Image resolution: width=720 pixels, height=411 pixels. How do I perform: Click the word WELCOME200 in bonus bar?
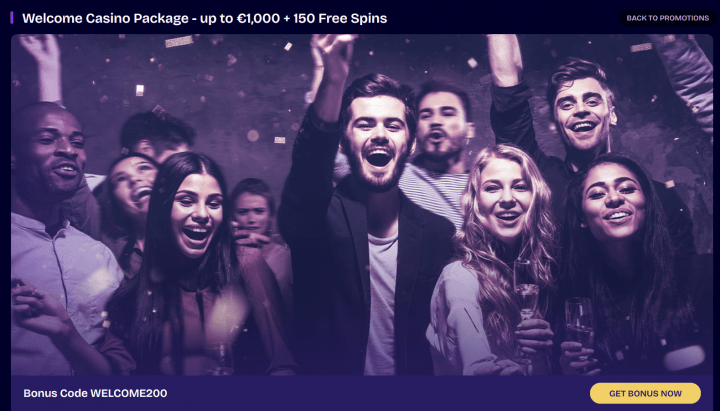[129, 394]
